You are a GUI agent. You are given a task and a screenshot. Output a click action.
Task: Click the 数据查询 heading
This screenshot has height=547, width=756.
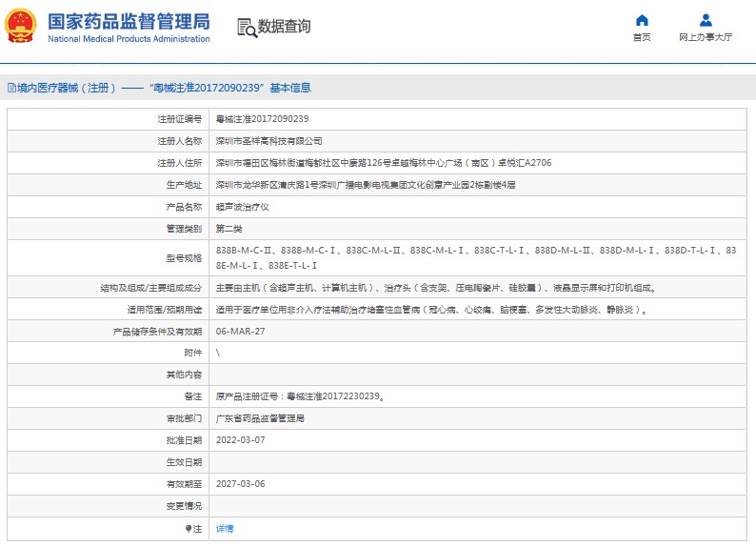point(284,26)
